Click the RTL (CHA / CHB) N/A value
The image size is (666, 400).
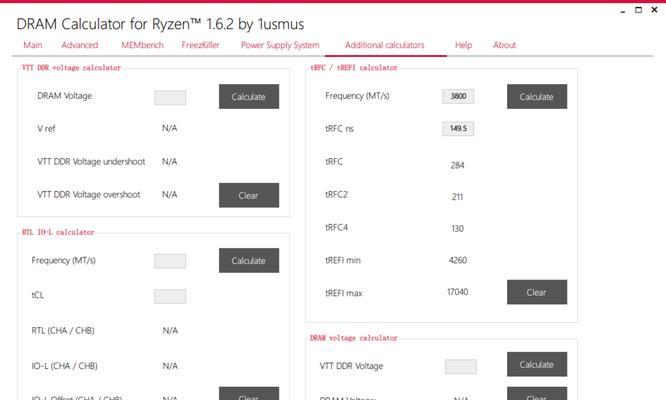tap(170, 330)
